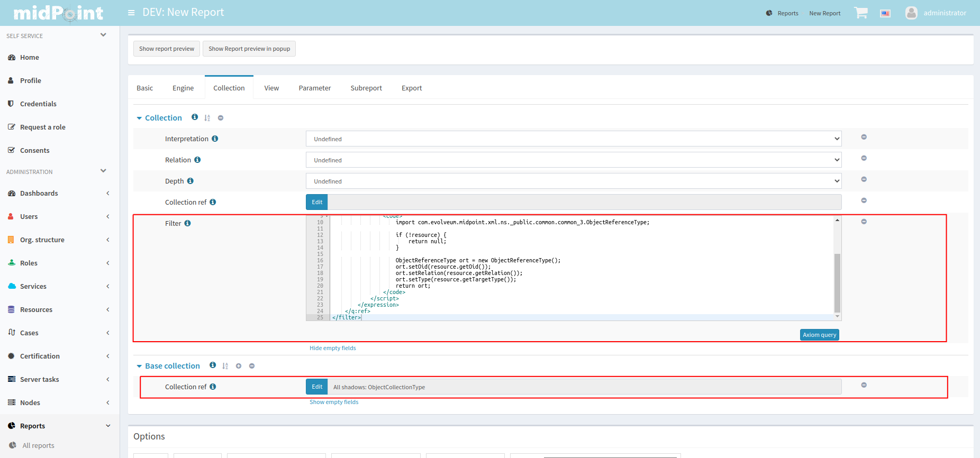Click the hamburger menu icon
Image resolution: width=980 pixels, height=458 pixels.
(x=131, y=13)
